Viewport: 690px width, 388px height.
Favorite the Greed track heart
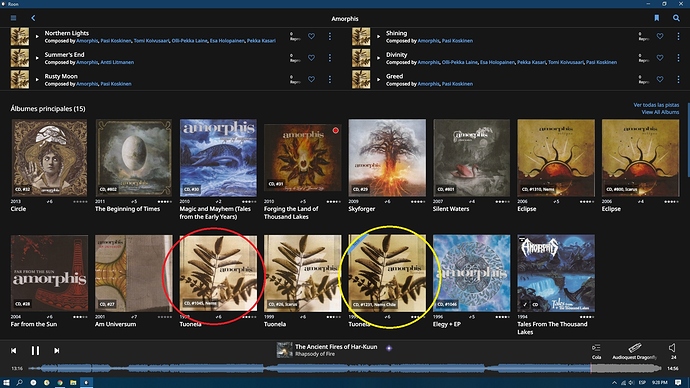tap(660, 79)
